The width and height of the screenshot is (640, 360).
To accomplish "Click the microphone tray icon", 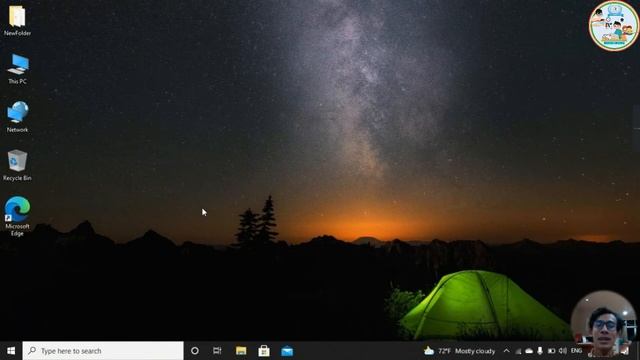I will coord(540,351).
